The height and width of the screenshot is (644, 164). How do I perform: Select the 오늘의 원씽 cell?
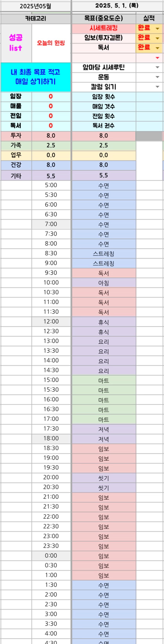click(x=51, y=43)
